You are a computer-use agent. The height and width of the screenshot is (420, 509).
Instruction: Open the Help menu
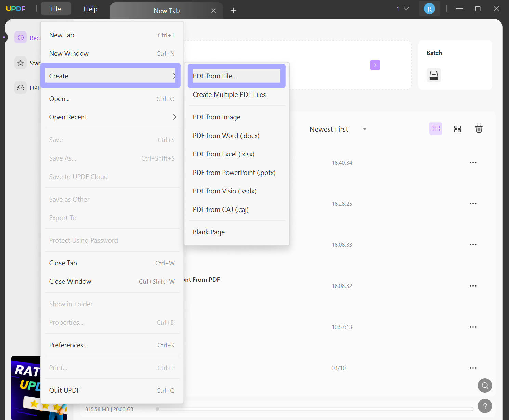[x=90, y=9]
